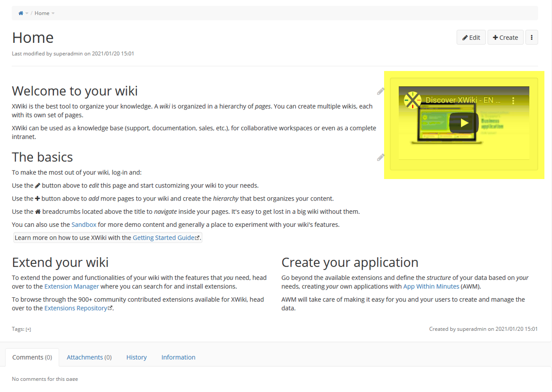Open the Extension Manager link

72,286
